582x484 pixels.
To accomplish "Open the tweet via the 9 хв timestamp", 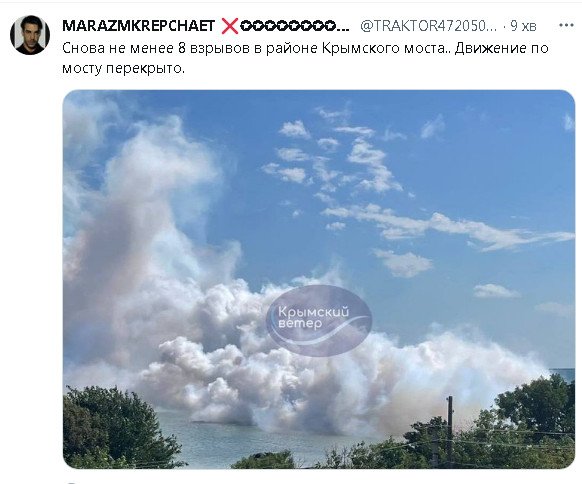I will coord(523,26).
